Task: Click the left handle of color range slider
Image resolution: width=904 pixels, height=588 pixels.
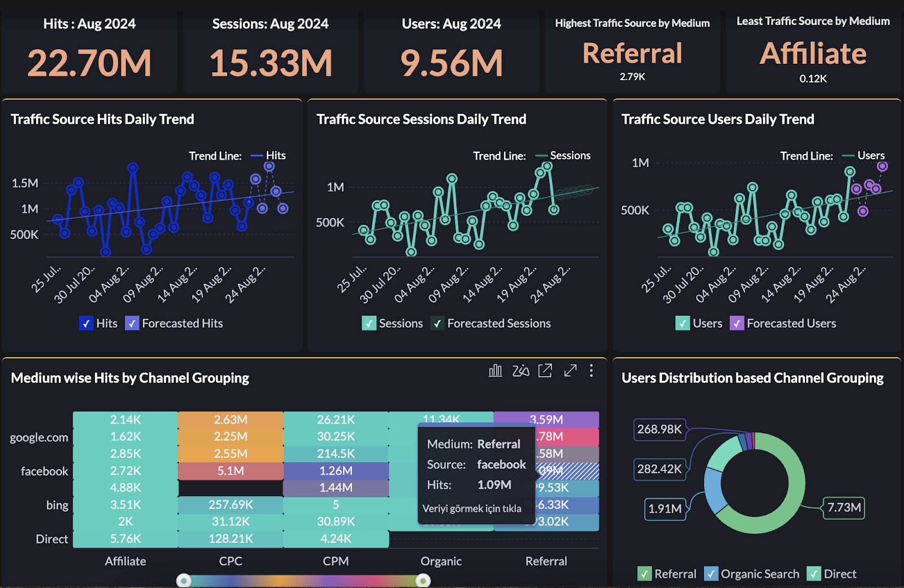Action: pos(184,581)
